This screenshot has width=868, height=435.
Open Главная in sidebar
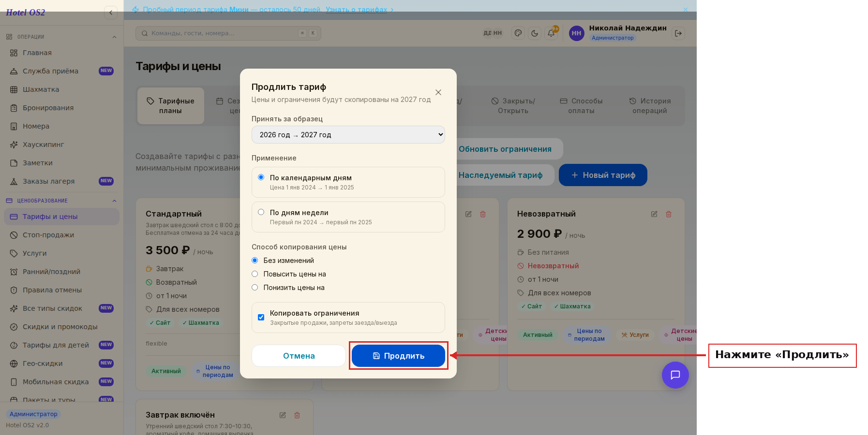pos(61,53)
